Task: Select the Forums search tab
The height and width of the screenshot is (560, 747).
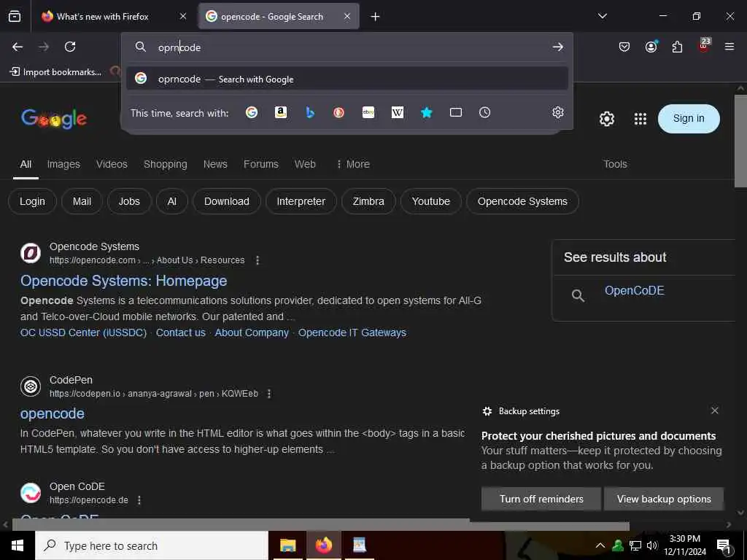Action: pyautogui.click(x=261, y=164)
